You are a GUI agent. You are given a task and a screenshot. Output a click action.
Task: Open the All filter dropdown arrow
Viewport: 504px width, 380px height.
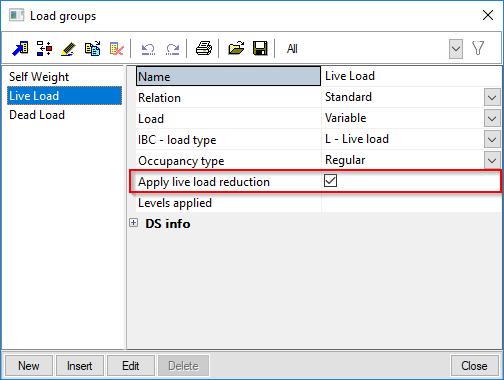(456, 49)
